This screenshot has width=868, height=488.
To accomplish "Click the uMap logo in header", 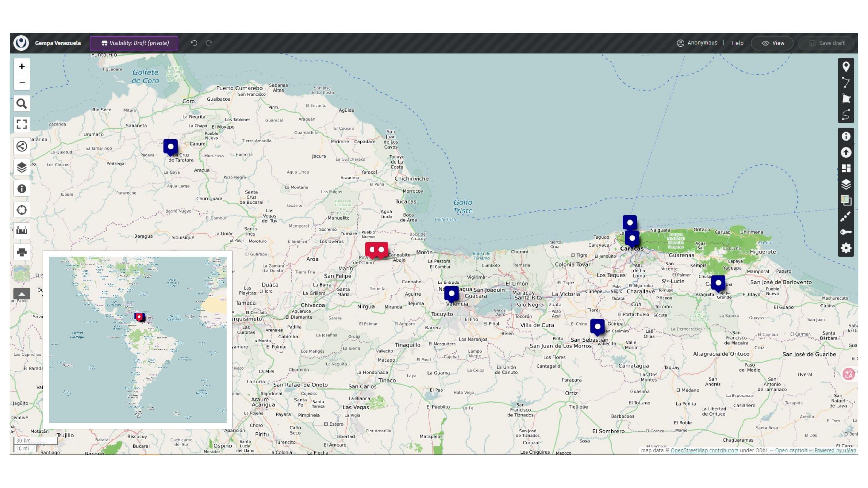I will [x=21, y=43].
